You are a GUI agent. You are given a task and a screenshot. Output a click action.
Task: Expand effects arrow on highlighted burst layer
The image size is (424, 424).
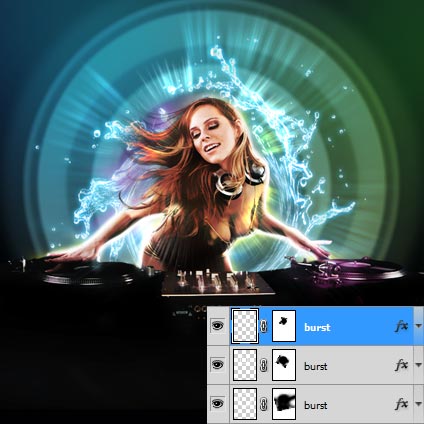coord(419,326)
